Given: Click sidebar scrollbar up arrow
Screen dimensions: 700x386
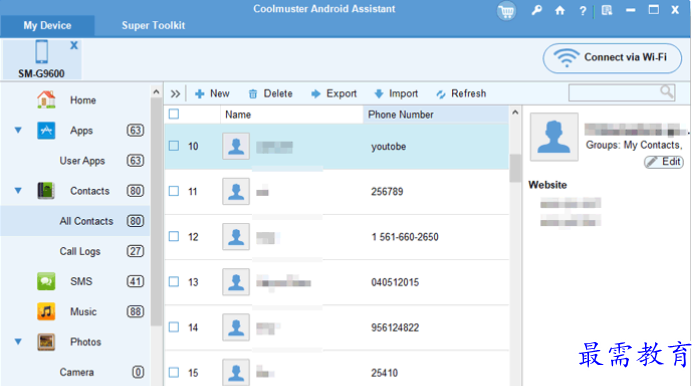Looking at the screenshot, I should [x=156, y=92].
